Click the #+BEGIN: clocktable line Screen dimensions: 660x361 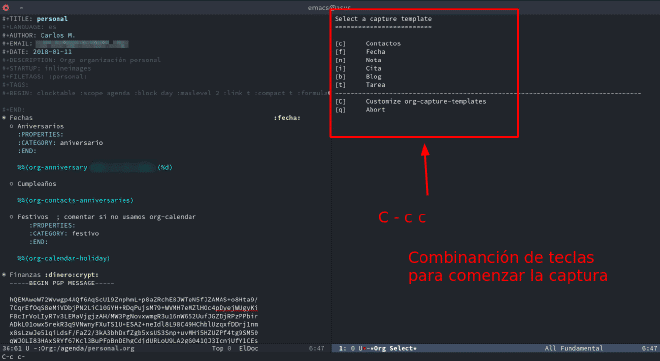[x=166, y=93]
